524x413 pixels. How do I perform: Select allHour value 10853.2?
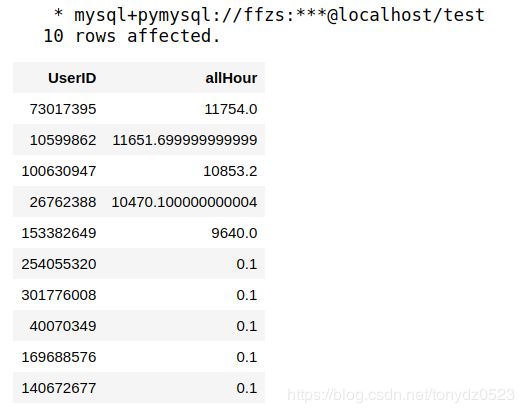pos(230,171)
